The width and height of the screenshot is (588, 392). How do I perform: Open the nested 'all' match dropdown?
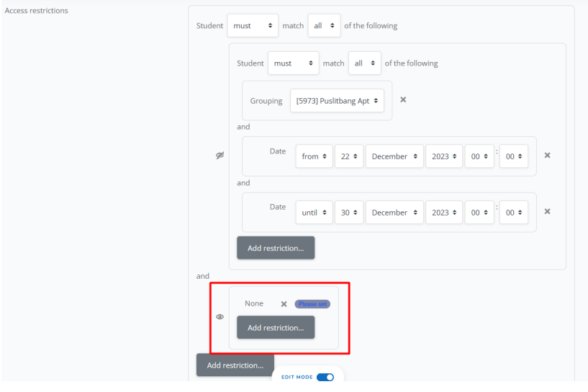(364, 63)
